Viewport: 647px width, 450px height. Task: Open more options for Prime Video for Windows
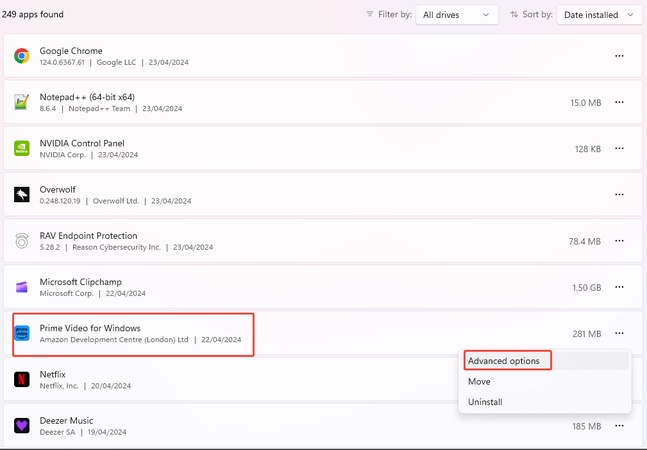coord(619,333)
